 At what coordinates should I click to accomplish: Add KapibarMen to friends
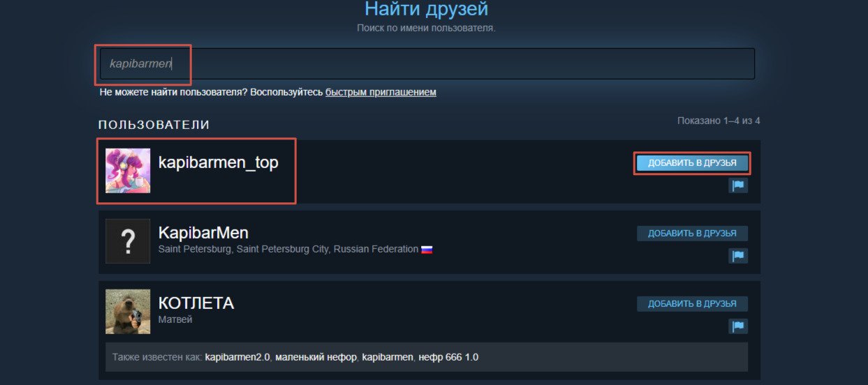[x=692, y=234]
